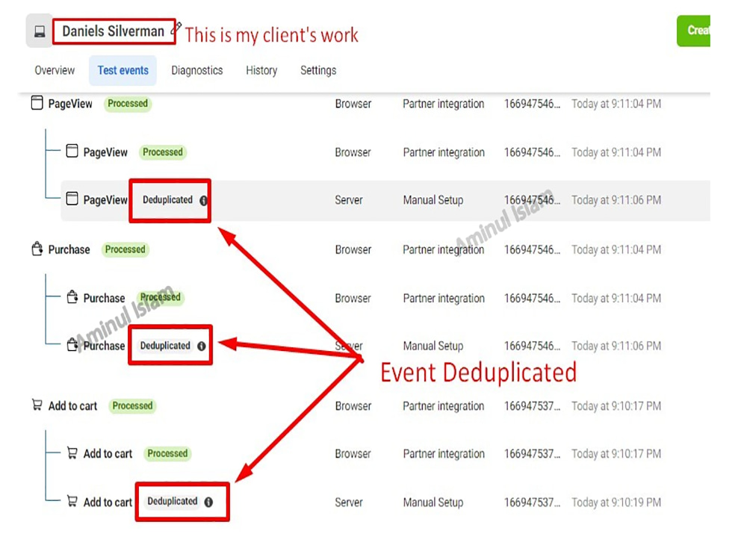Click Manual Setup in the Deduplicated Purchase row
Image resolution: width=747 pixels, height=560 pixels.
click(433, 346)
